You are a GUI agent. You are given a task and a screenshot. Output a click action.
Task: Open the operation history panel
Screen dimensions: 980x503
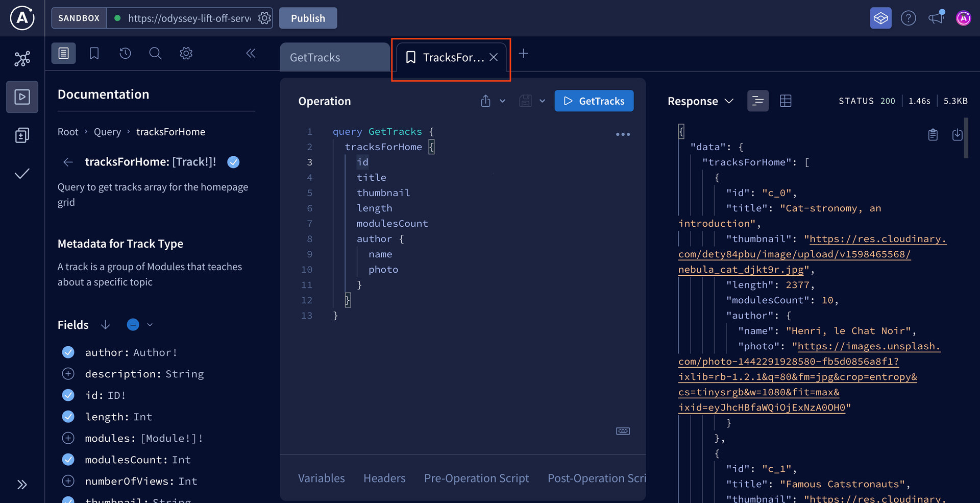pyautogui.click(x=125, y=53)
